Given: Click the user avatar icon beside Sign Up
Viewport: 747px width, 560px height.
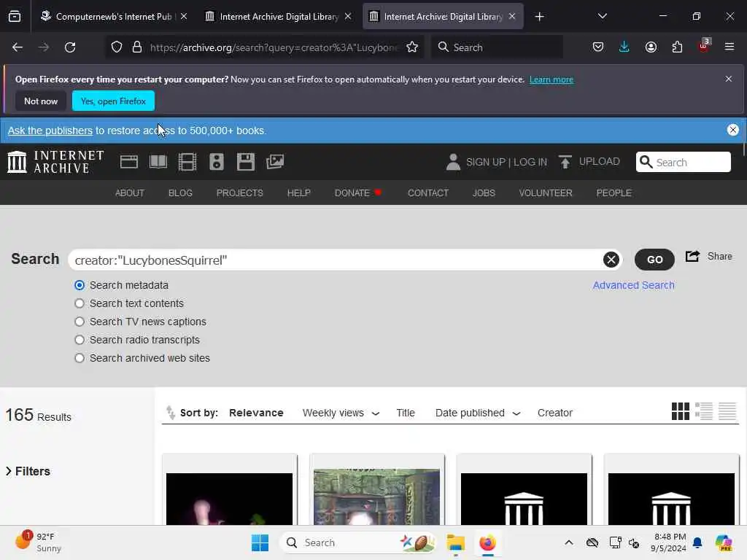Looking at the screenshot, I should (x=453, y=162).
